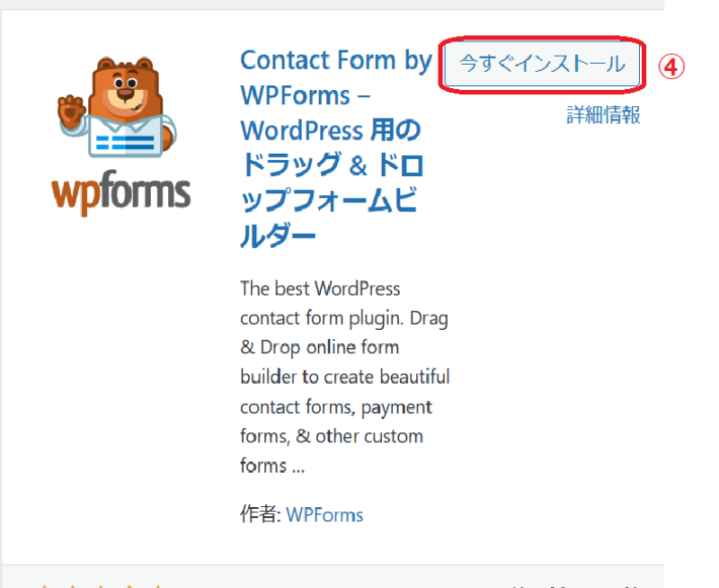Image resolution: width=719 pixels, height=588 pixels.
Task: Click the third rating star at the bottom
Action: tap(101, 586)
